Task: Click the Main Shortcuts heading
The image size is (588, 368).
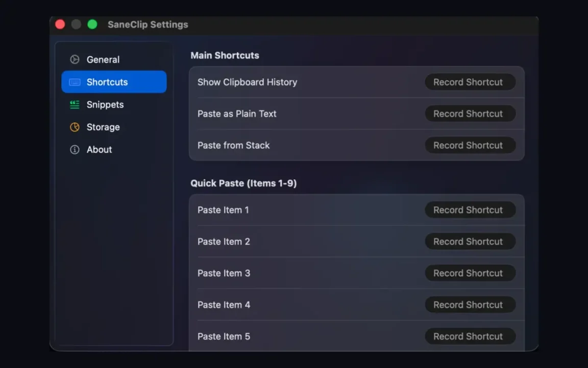Action: point(225,55)
